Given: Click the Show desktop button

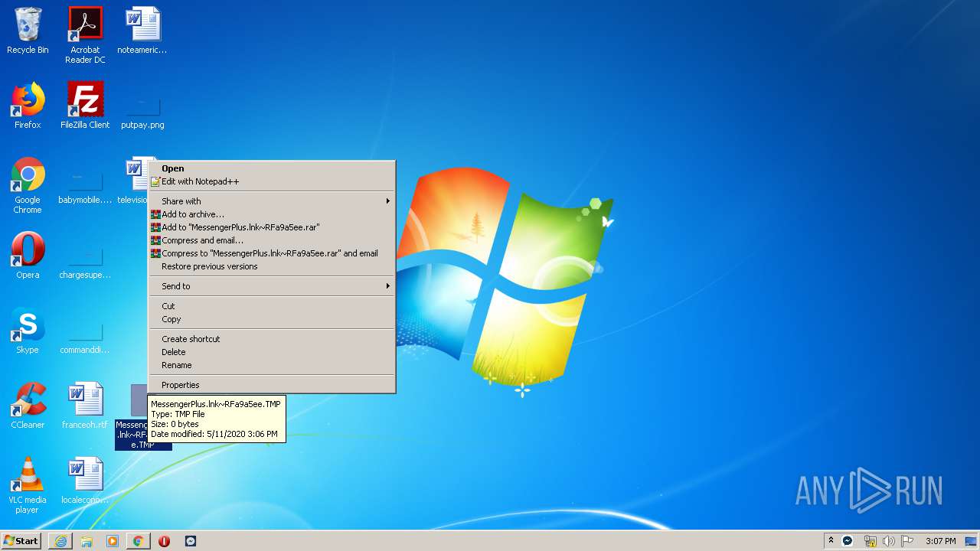Looking at the screenshot, I should click(x=971, y=541).
